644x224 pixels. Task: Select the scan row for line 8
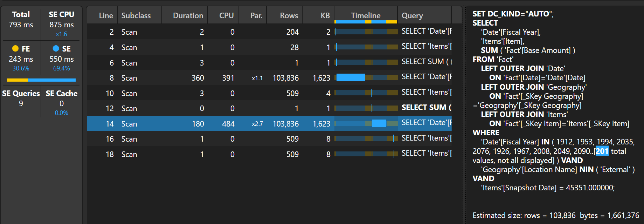pyautogui.click(x=210, y=78)
